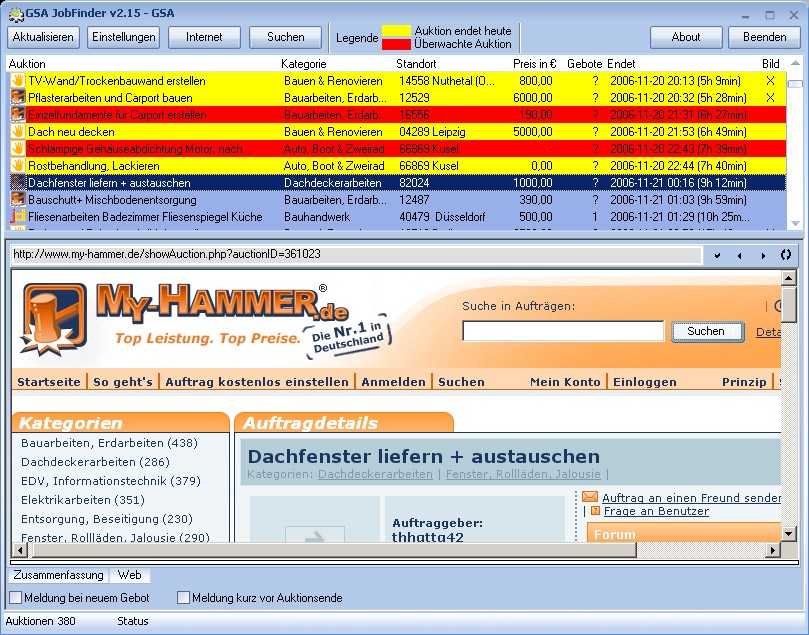Sort by the Standort column header
The width and height of the screenshot is (809, 635).
[416, 64]
